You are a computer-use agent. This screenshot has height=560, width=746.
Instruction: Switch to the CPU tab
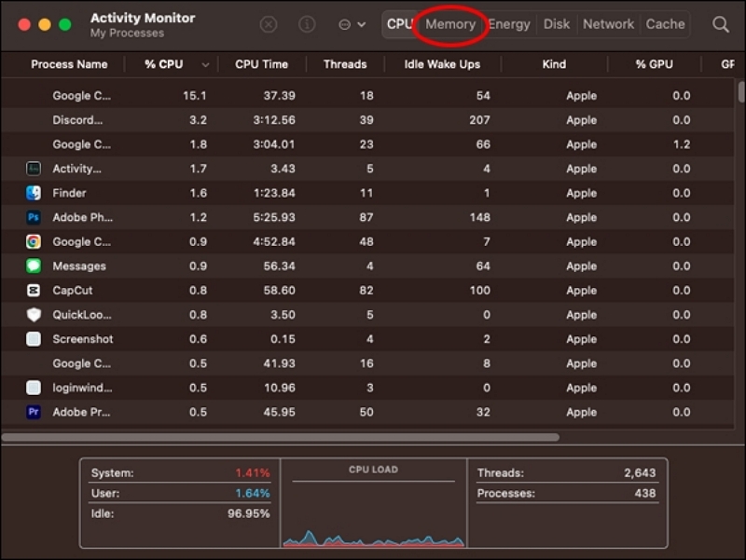pyautogui.click(x=399, y=24)
